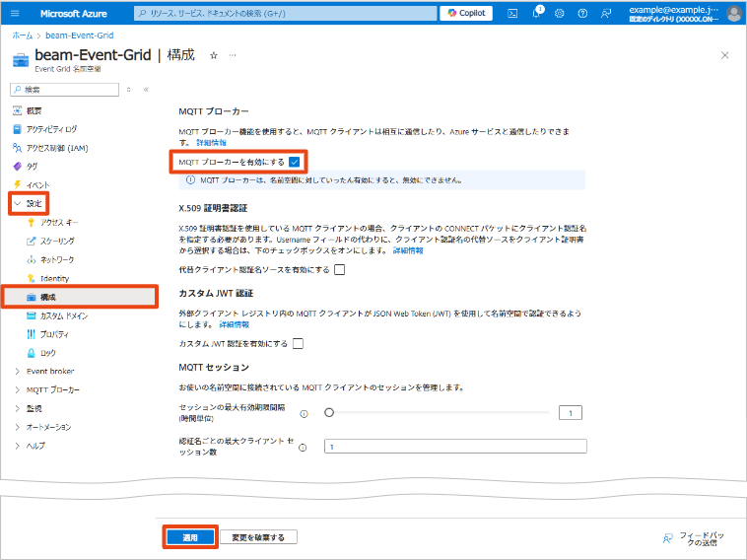The height and width of the screenshot is (560, 747).
Task: Launch Cloud Shell from top bar
Action: point(512,14)
